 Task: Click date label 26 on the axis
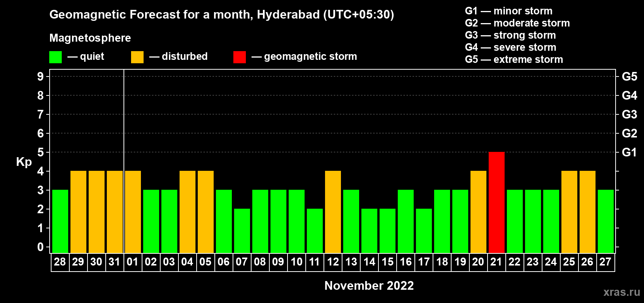(587, 262)
